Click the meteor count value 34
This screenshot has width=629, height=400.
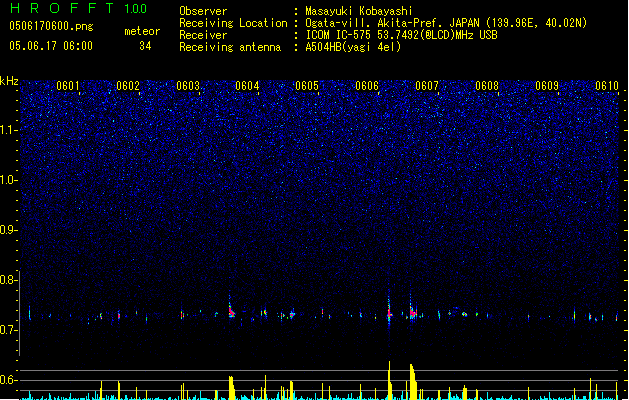[x=145, y=46]
